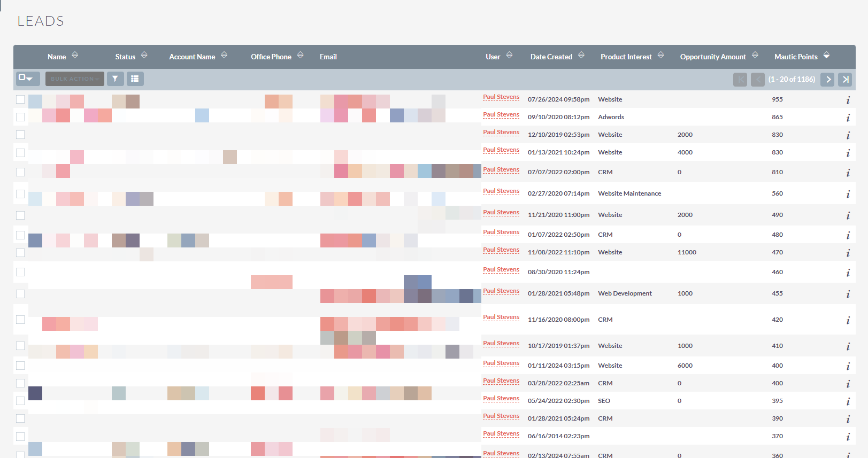Screen dimensions: 868x458
Task: Click disabled previous page arrow
Action: point(758,79)
